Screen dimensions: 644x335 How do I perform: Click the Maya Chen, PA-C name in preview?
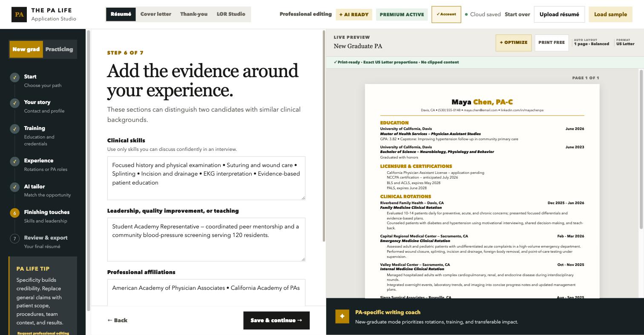coord(482,102)
